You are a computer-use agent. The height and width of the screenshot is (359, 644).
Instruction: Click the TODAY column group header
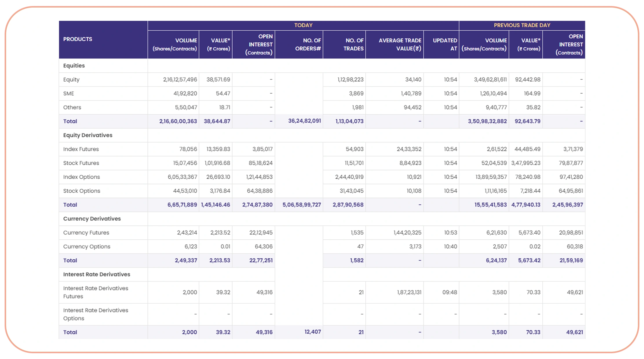[303, 25]
